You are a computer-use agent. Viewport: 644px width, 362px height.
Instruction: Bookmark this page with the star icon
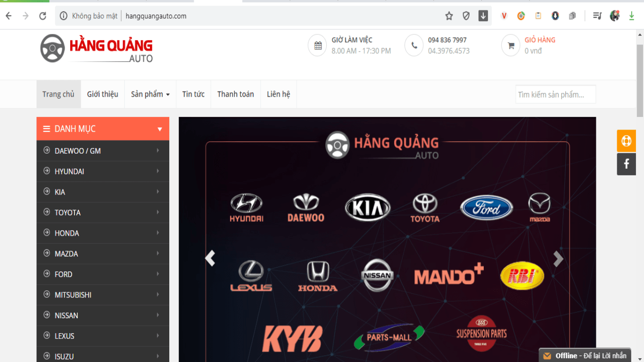click(449, 16)
